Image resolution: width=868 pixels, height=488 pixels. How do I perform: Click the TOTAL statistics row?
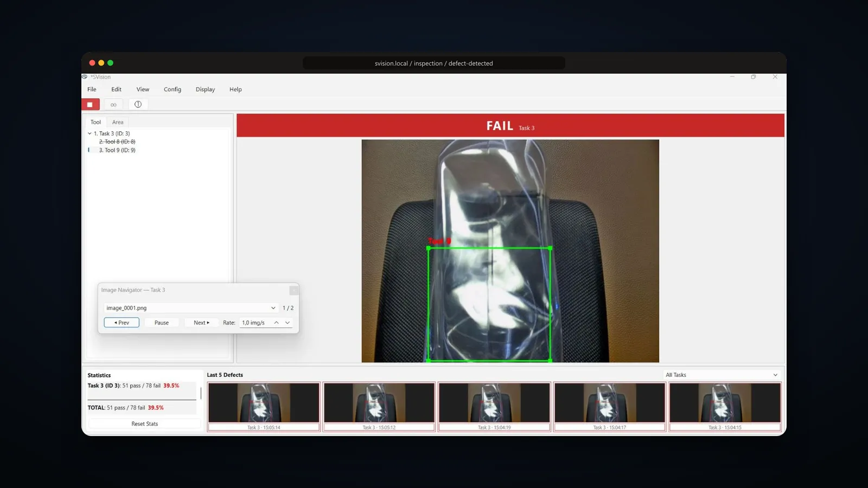pos(142,408)
